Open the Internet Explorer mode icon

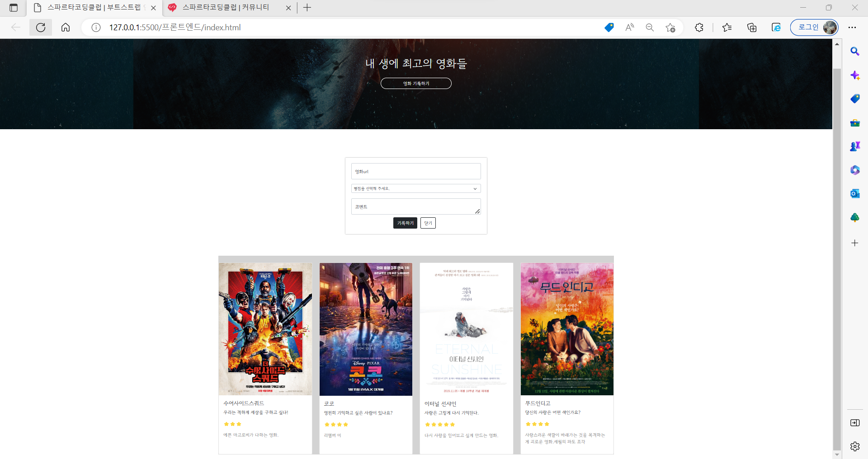click(x=776, y=28)
